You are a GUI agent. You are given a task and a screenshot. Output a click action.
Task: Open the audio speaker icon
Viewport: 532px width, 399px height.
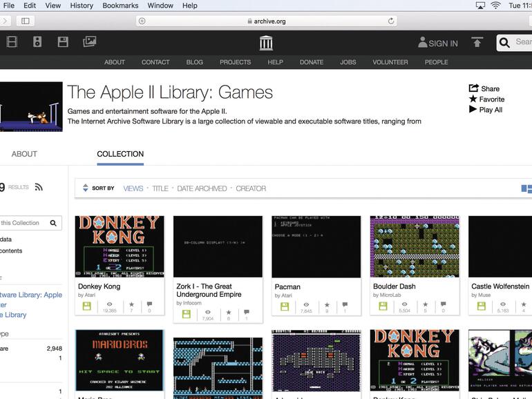pos(37,42)
